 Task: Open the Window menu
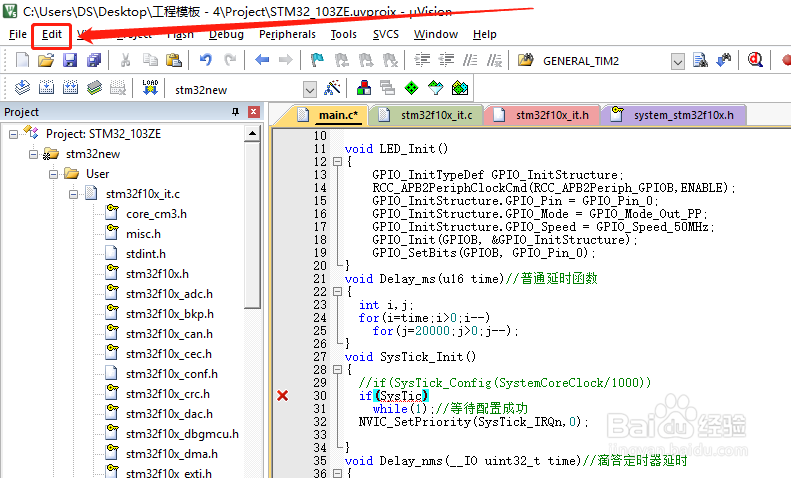tap(436, 34)
